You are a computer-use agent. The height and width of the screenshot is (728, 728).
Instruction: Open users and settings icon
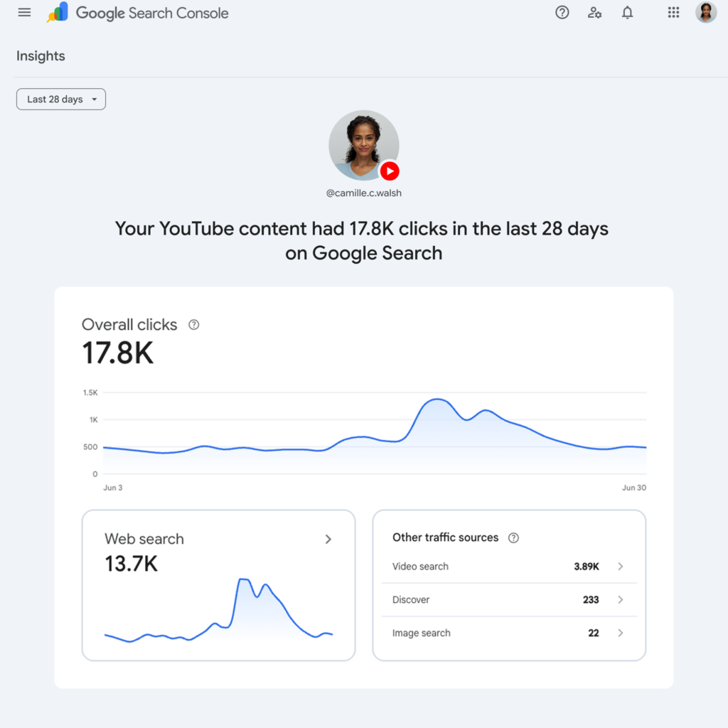pyautogui.click(x=594, y=13)
